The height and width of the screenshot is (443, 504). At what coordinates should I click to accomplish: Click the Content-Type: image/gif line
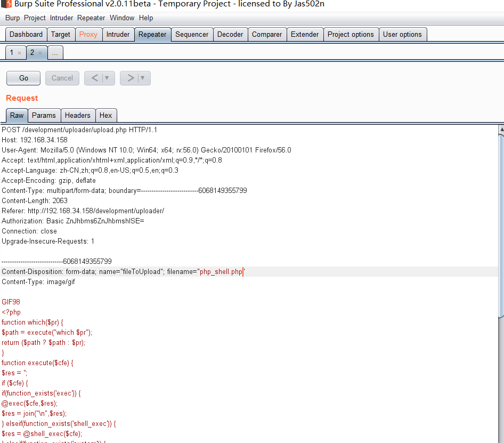point(38,282)
